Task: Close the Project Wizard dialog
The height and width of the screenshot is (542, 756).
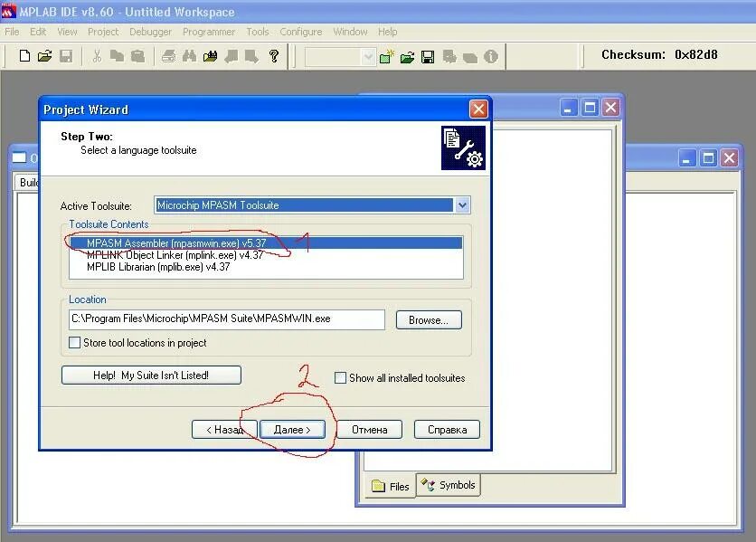Action: pos(478,109)
